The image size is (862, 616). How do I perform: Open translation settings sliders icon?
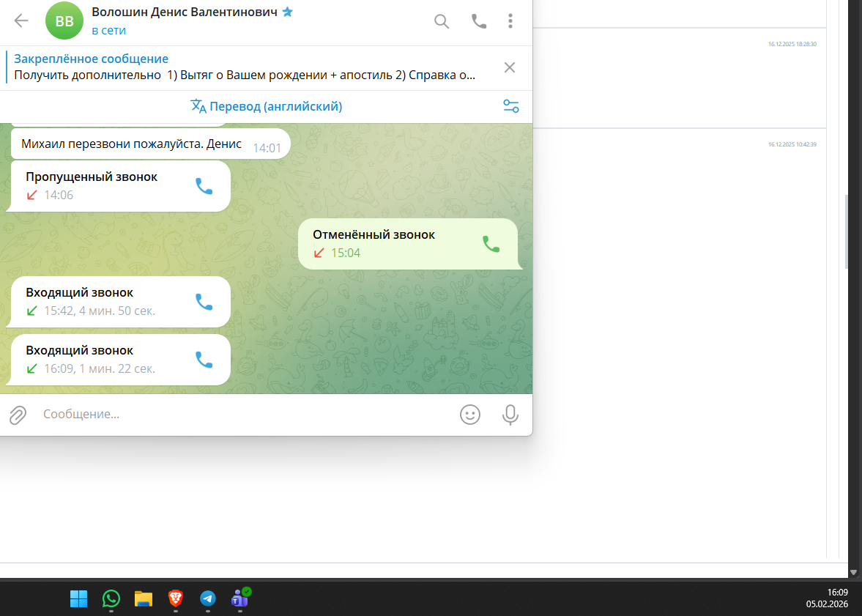point(510,106)
